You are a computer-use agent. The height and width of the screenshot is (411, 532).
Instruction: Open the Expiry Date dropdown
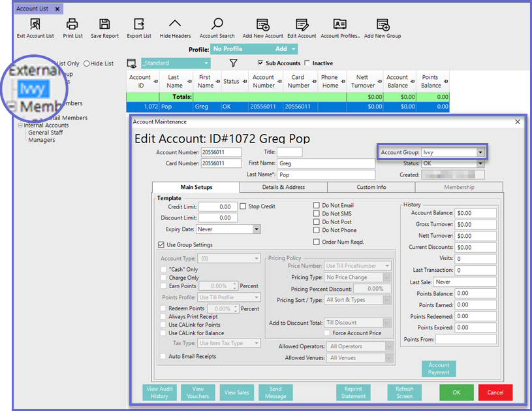click(x=257, y=229)
